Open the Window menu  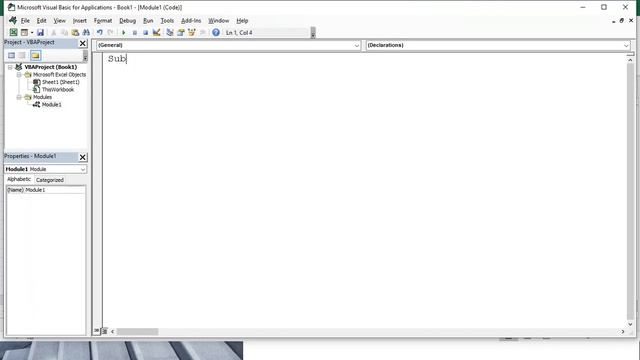(x=219, y=20)
